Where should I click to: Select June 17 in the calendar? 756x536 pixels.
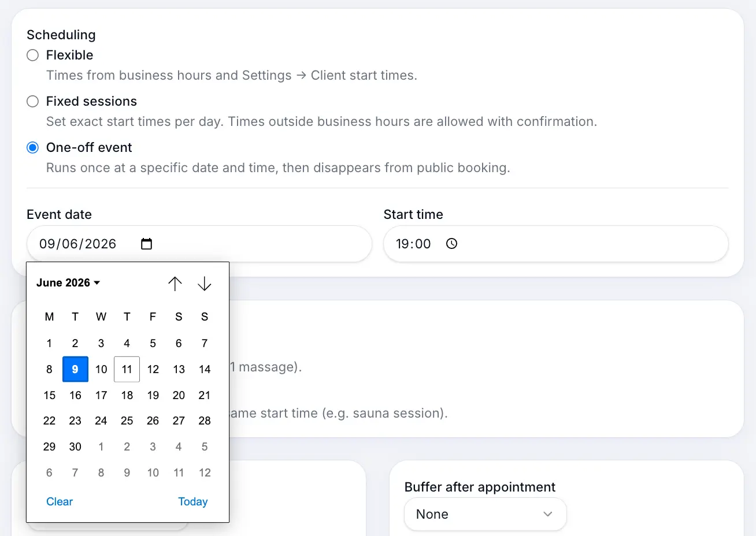click(101, 395)
